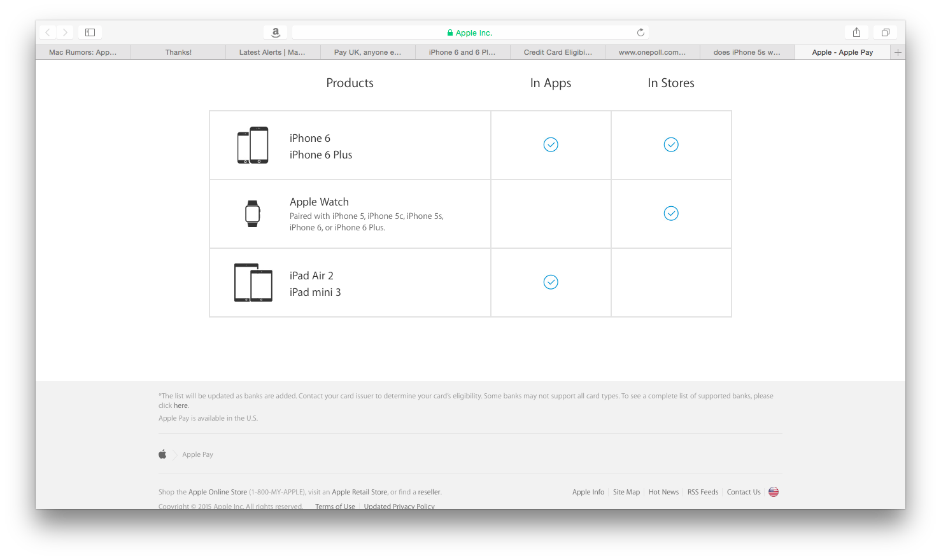The width and height of the screenshot is (941, 560).
Task: Click the iPhone 6 devices icon
Action: (x=253, y=145)
